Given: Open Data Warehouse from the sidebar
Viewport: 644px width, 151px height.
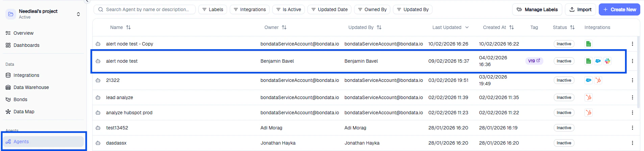Looking at the screenshot, I should (31, 87).
